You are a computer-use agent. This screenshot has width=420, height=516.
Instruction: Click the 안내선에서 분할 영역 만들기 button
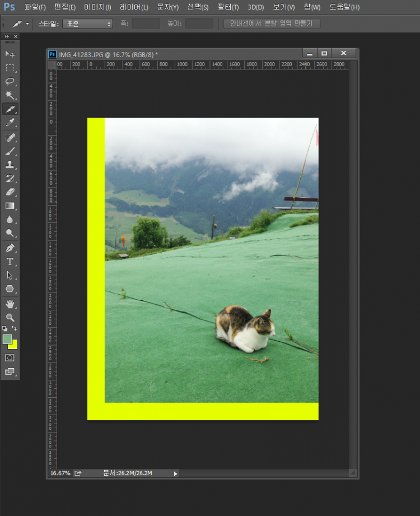[x=272, y=24]
